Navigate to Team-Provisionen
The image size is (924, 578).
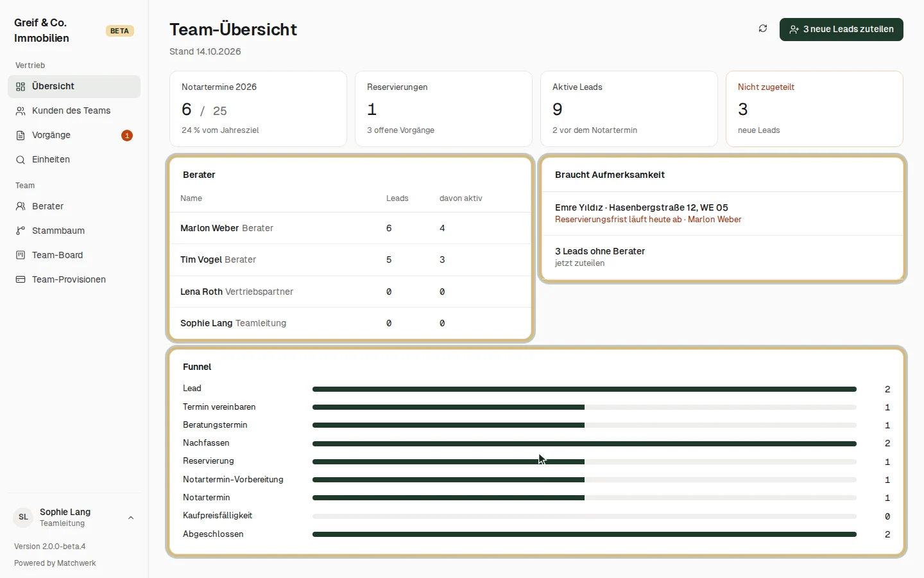74,280
